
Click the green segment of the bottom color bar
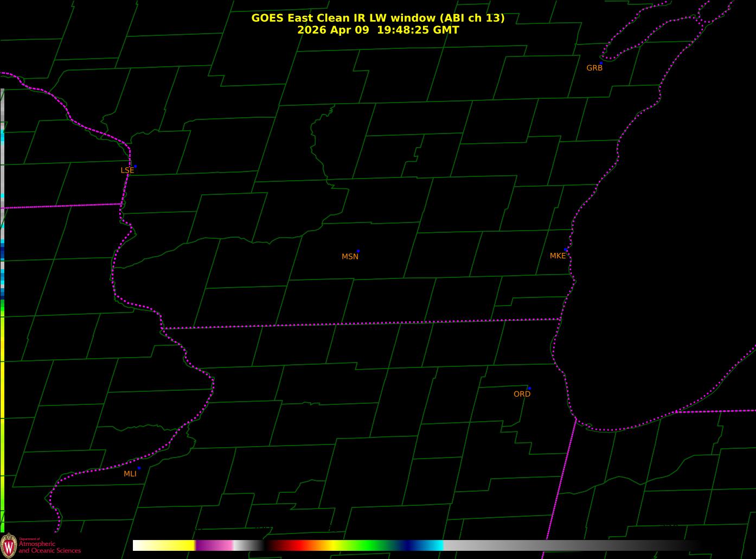(369, 545)
